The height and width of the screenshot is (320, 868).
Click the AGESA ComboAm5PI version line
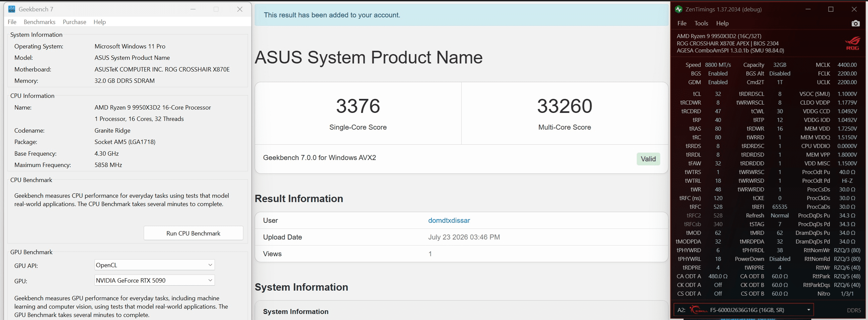pyautogui.click(x=730, y=50)
